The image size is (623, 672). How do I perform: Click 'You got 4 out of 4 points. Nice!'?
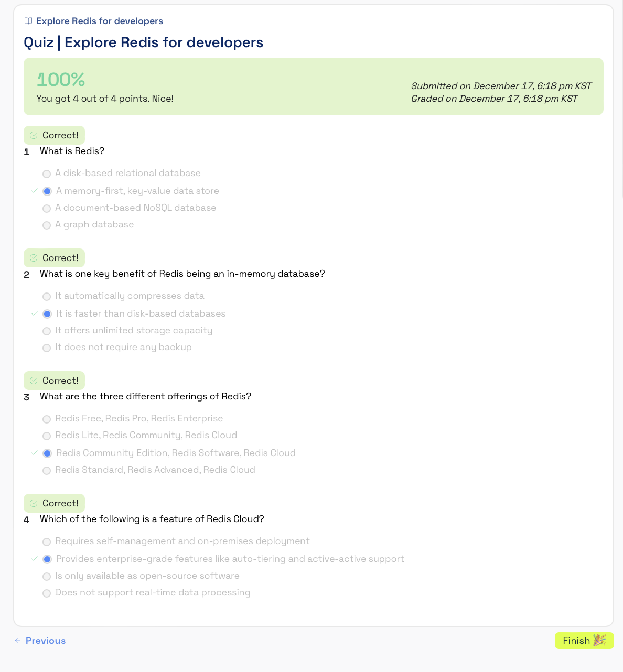[105, 99]
